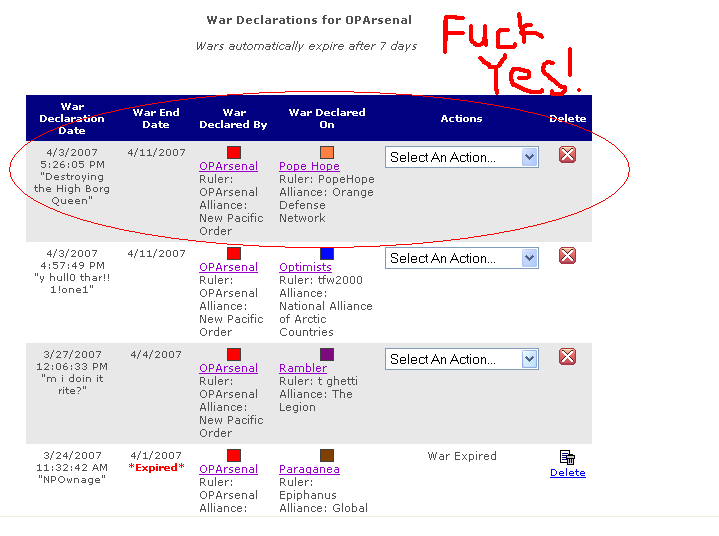The width and height of the screenshot is (719, 536).
Task: Click "Ruler: tfw2000" text
Action: [321, 280]
